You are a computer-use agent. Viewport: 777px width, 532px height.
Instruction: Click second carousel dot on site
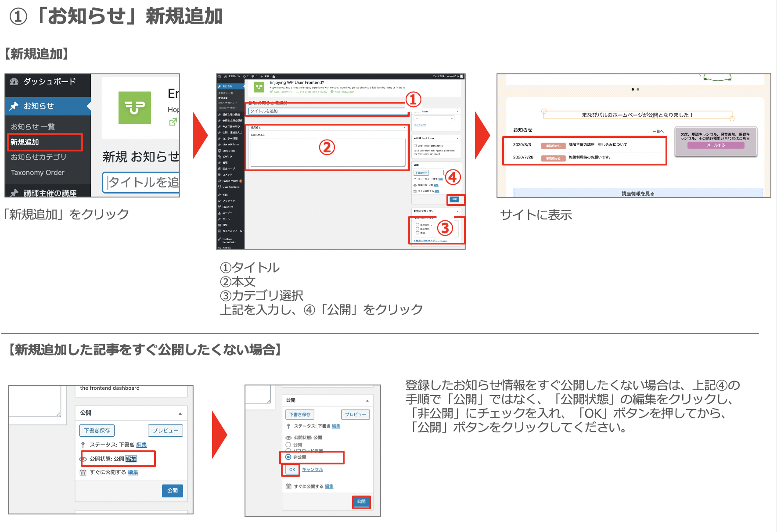click(x=638, y=89)
